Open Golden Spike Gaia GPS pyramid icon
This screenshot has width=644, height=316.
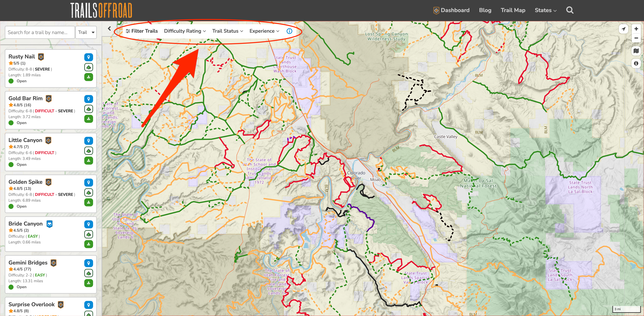(89, 192)
